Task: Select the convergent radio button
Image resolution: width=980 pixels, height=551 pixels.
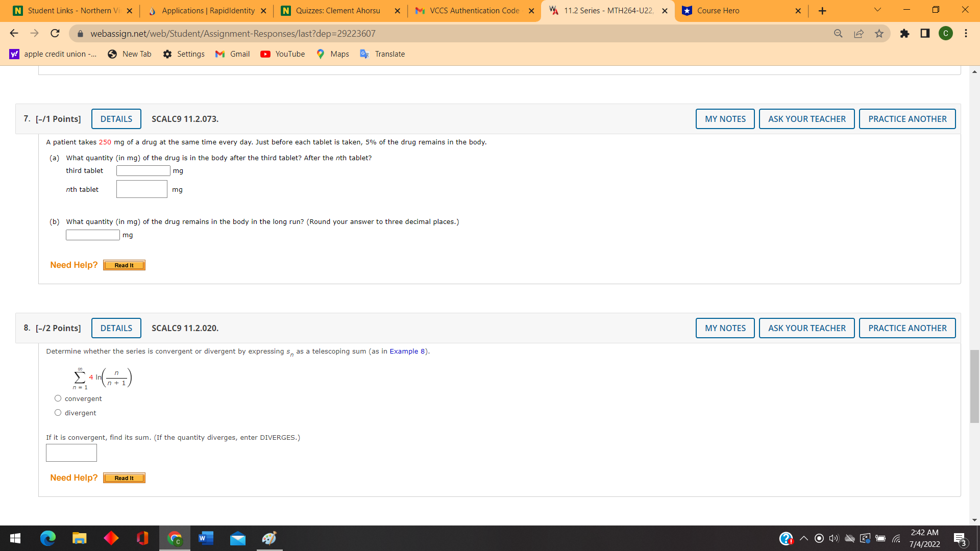Action: click(x=58, y=398)
